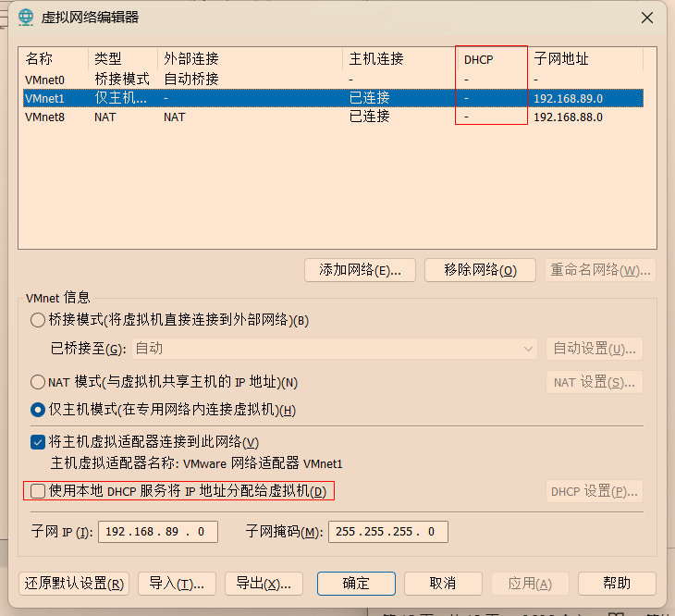Select 桥接模式 radio button

tap(38, 320)
